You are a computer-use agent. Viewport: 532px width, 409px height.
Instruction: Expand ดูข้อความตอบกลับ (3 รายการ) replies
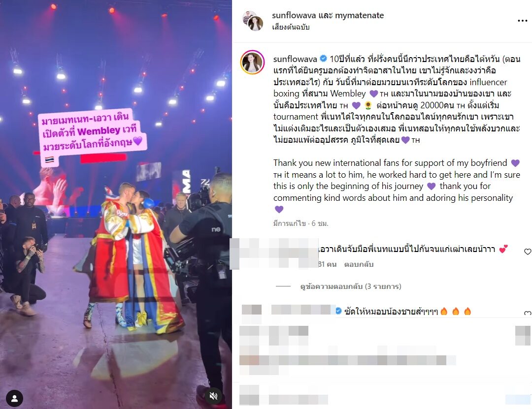click(x=351, y=286)
